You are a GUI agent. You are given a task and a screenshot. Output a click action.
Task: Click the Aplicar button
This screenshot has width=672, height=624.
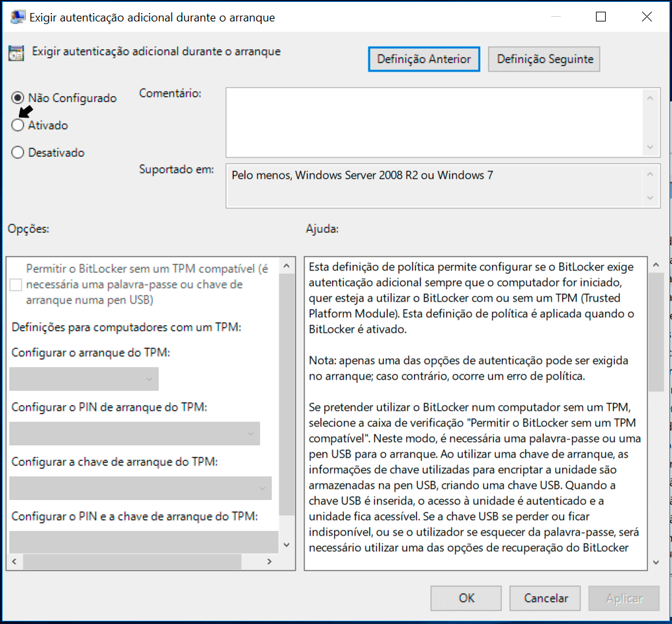pos(624,598)
